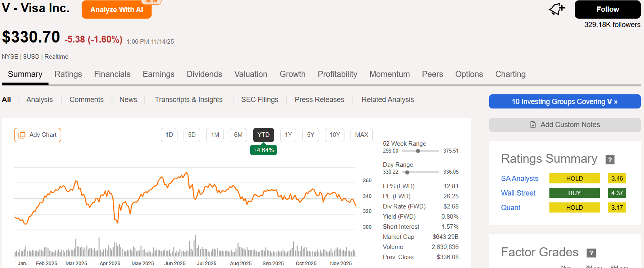Viewport: 644px width, 268px height.
Task: Go to the Dividends tab
Action: (205, 74)
